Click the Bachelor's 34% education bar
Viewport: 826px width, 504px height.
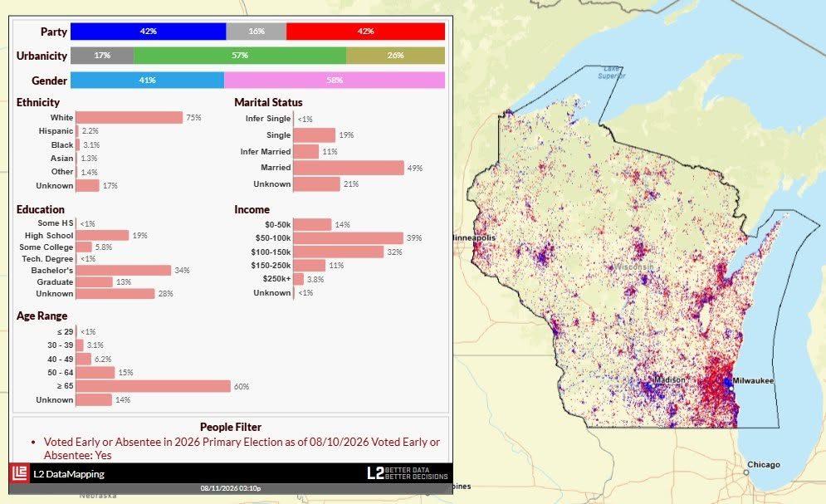[x=124, y=270]
